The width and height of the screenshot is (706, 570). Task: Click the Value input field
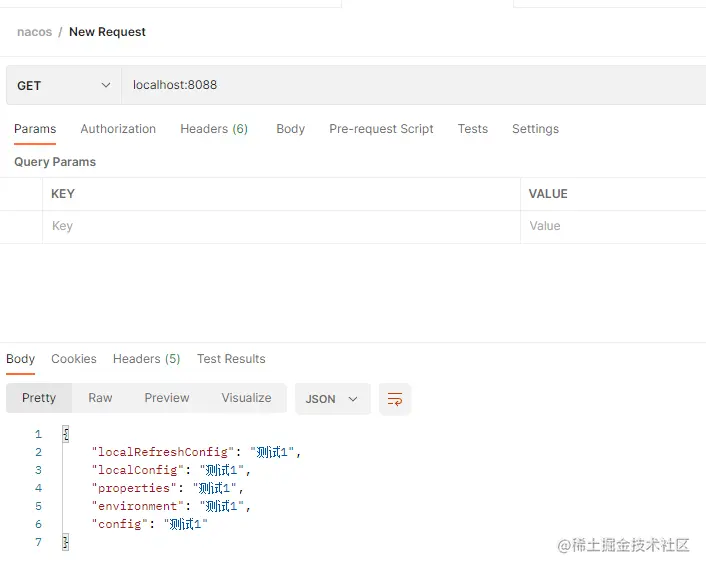point(612,226)
